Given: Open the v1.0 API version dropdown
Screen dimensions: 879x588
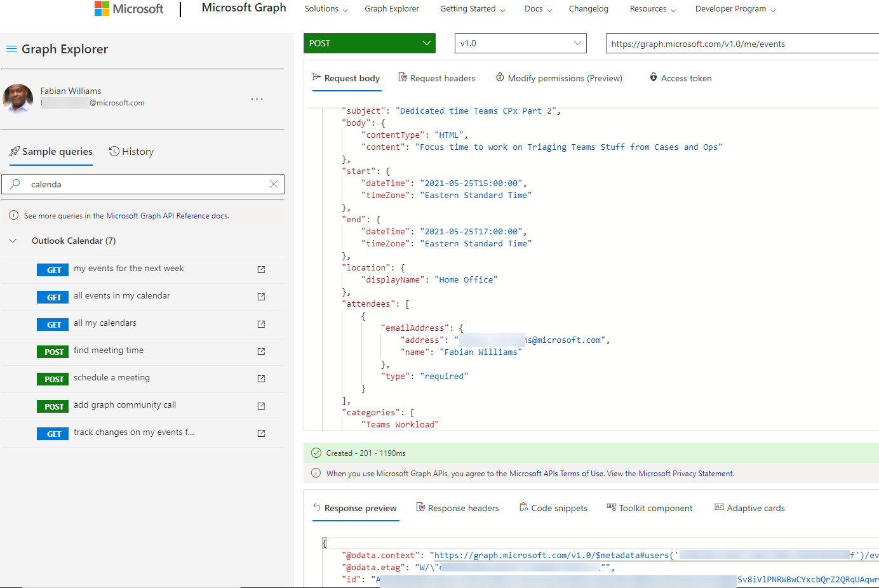Looking at the screenshot, I should pos(521,43).
